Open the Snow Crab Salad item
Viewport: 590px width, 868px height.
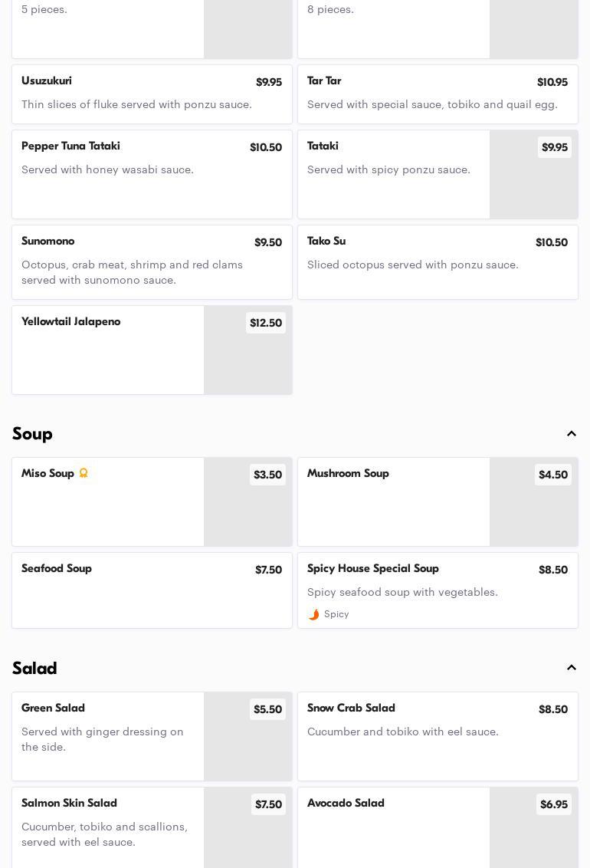[438, 736]
